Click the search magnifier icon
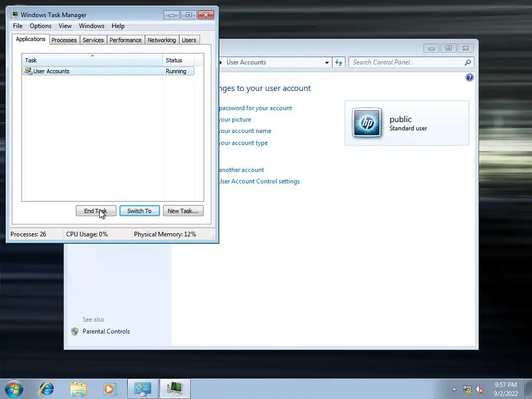The image size is (532, 399). 468,62
